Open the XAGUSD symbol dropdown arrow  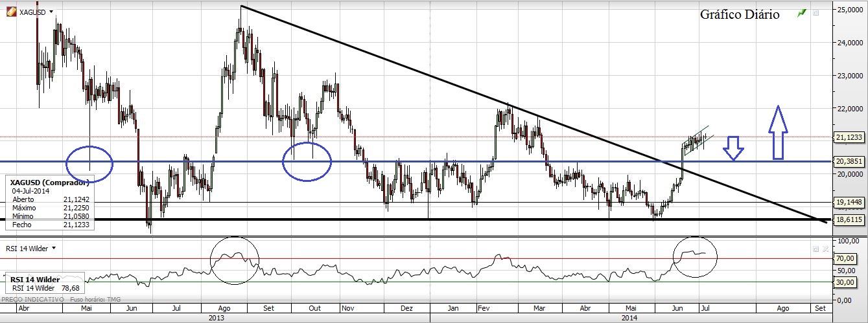51,12
